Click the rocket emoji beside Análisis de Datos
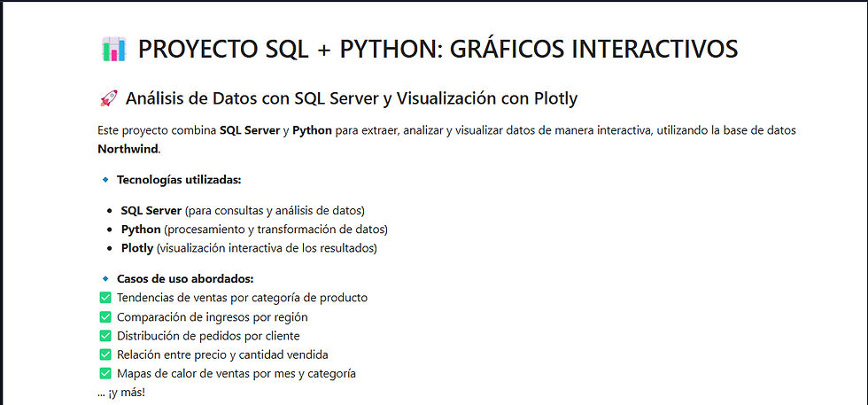Viewport: 868px width, 405px height. tap(108, 98)
